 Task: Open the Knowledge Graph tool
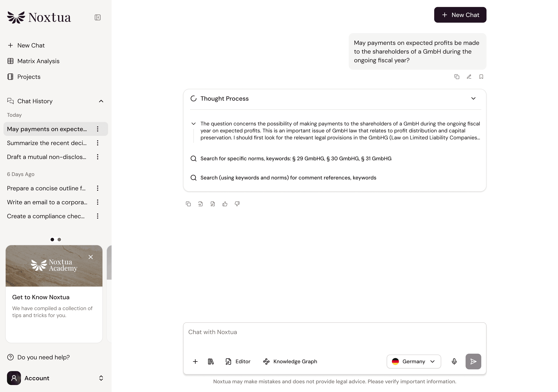click(290, 361)
